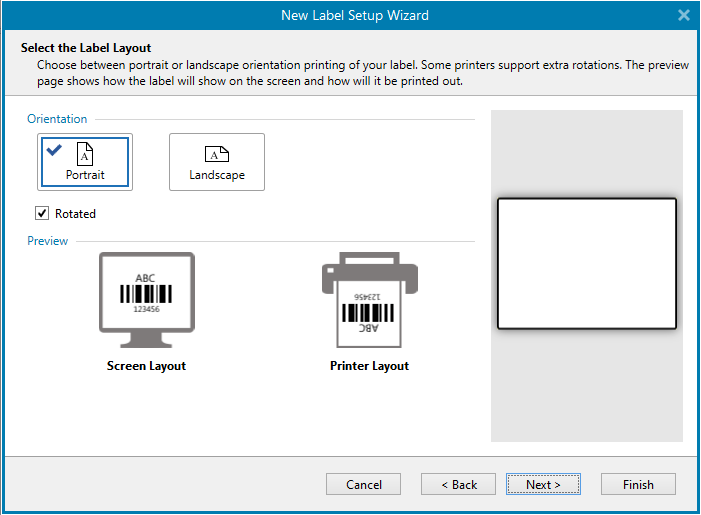Close the New Label Setup Wizard
This screenshot has width=701, height=515.
pyautogui.click(x=684, y=15)
